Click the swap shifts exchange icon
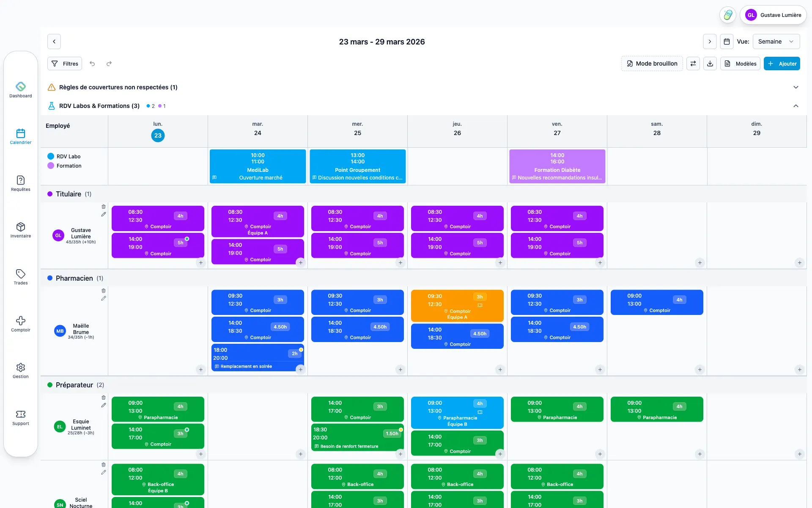 pos(693,63)
